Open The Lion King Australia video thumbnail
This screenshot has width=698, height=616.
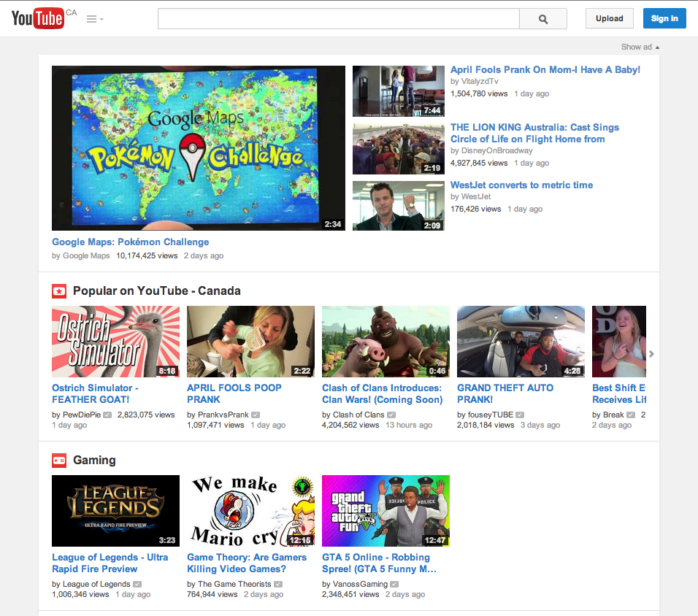click(x=399, y=149)
